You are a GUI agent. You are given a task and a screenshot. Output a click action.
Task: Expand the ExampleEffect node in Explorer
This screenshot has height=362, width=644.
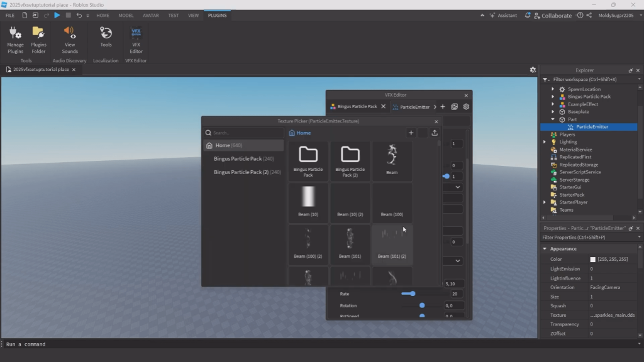pos(553,104)
